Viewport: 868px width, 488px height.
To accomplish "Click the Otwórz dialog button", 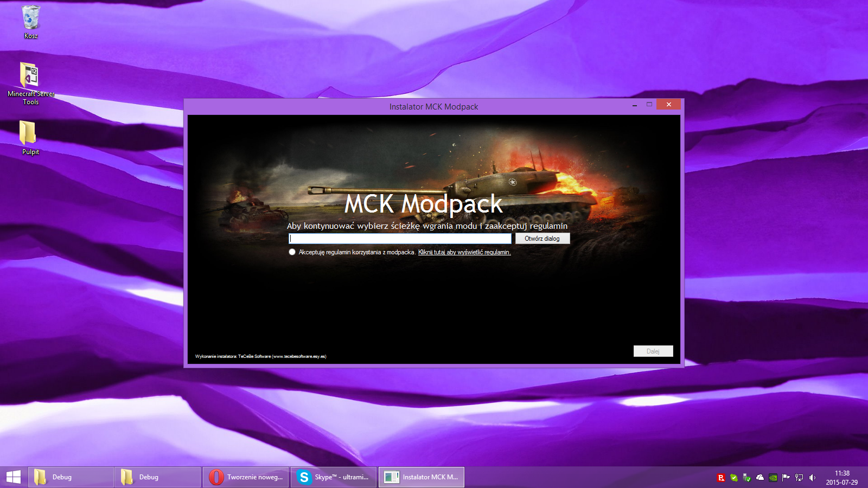I will point(542,239).
